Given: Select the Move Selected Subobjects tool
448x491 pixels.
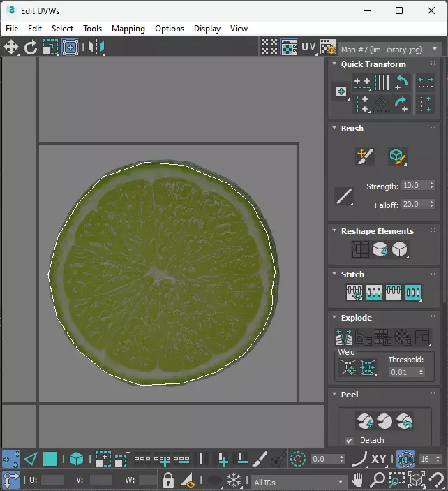Looking at the screenshot, I should pos(11,47).
